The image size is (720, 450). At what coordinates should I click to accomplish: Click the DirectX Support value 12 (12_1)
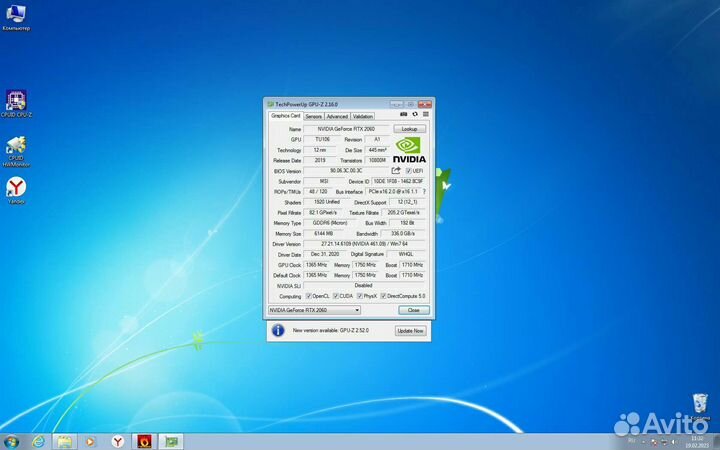[x=407, y=202]
